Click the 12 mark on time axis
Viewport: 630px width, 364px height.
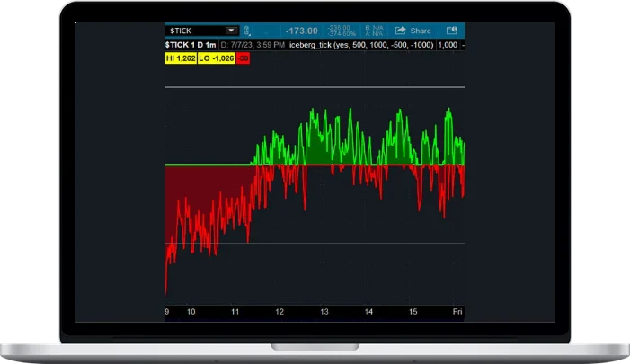point(280,311)
